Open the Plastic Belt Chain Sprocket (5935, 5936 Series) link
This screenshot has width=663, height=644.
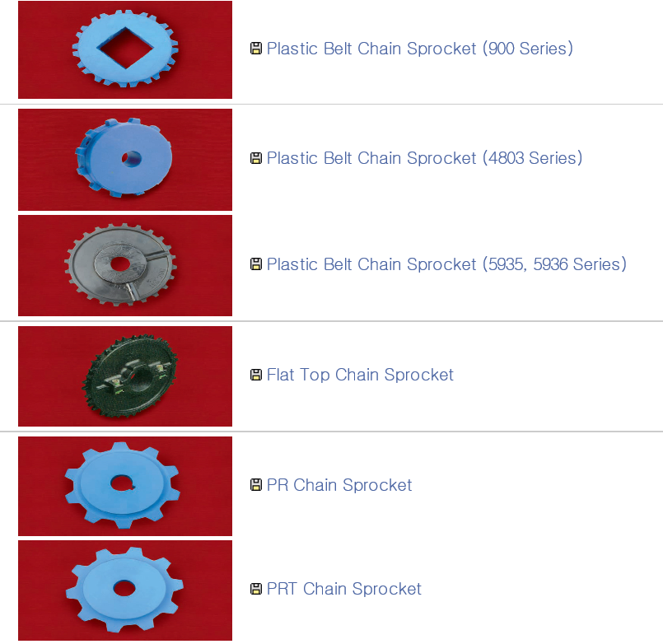446,264
